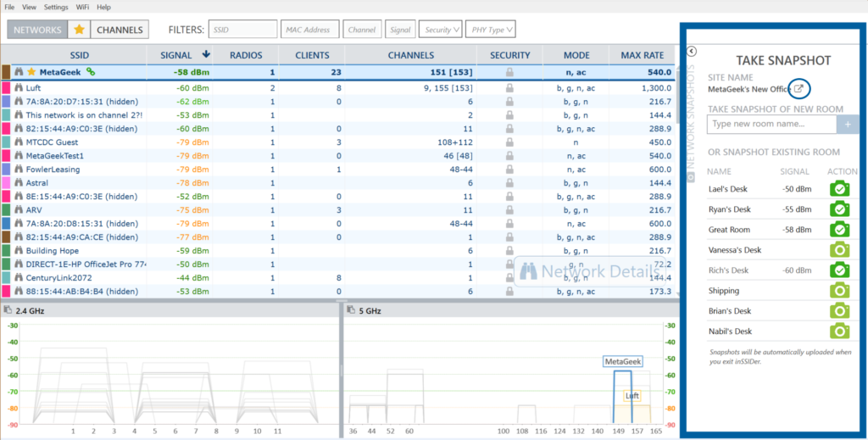Collapse the snapshot panel with arrow icon
This screenshot has width=868, height=440.
[692, 52]
